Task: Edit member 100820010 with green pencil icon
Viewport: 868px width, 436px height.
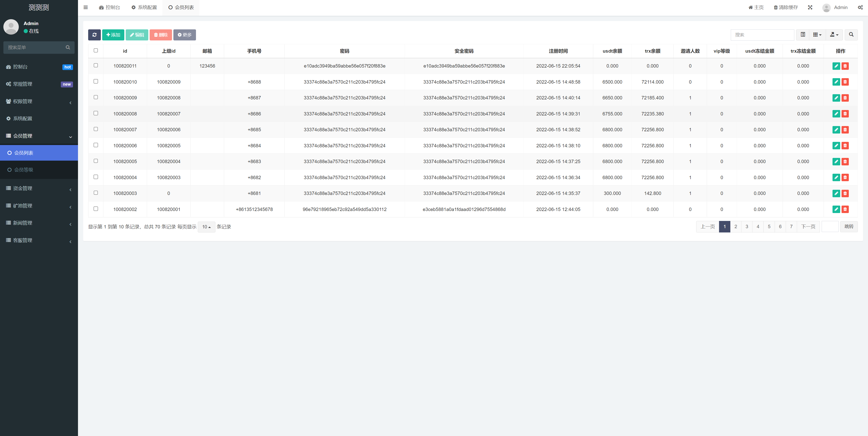Action: 836,82
